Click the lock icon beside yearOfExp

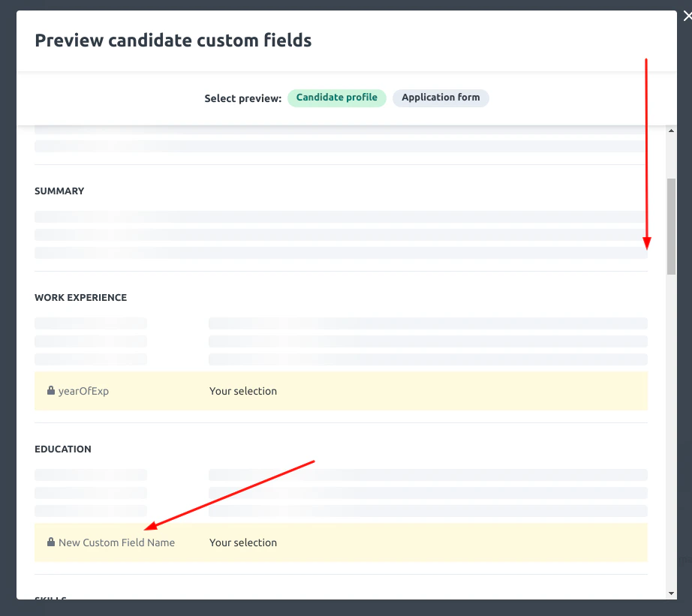[50, 390]
